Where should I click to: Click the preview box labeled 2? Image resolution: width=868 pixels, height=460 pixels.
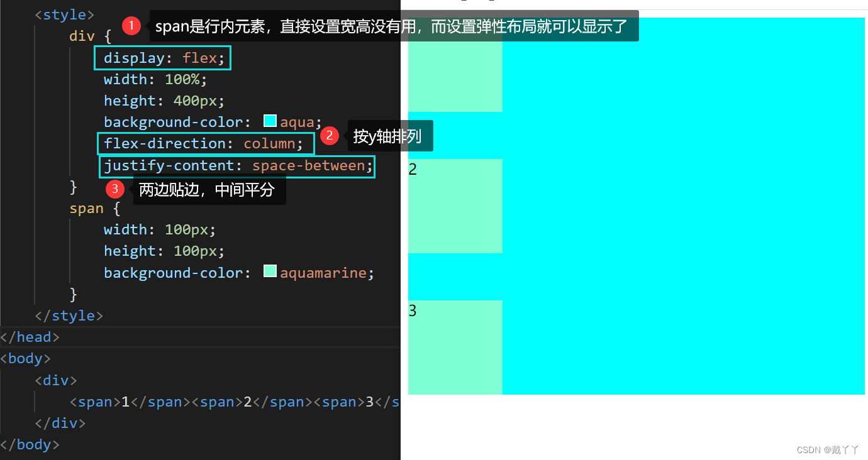(x=455, y=206)
